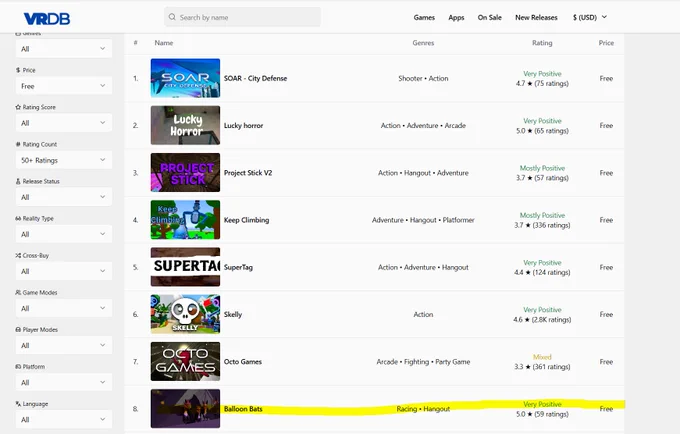
Task: Focus the Search by name field
Action: [242, 17]
